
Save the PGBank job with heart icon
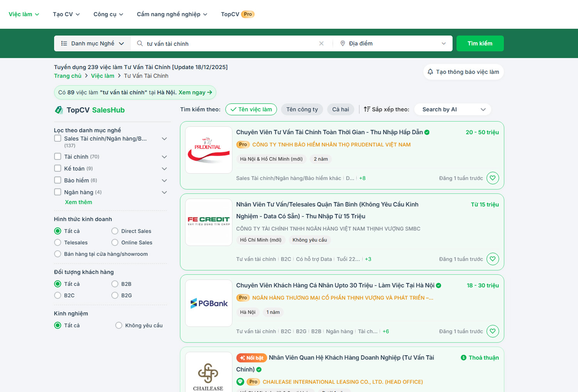click(492, 331)
